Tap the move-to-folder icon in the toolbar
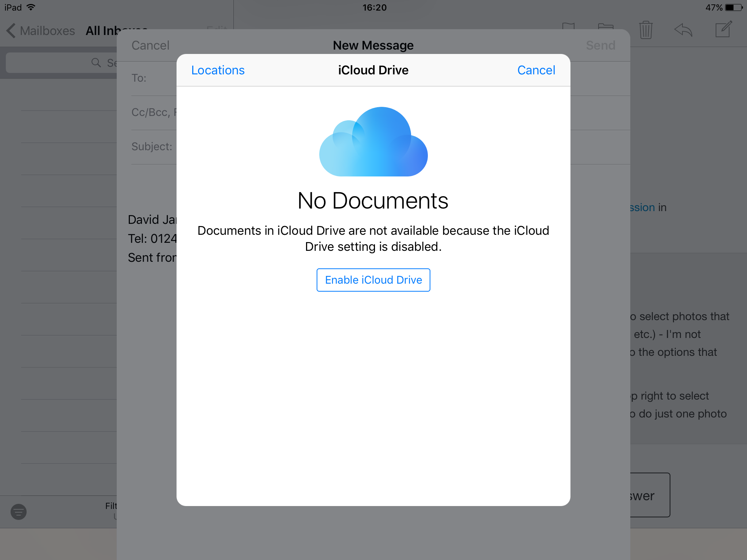Screen dimensions: 747x560 coord(605,26)
